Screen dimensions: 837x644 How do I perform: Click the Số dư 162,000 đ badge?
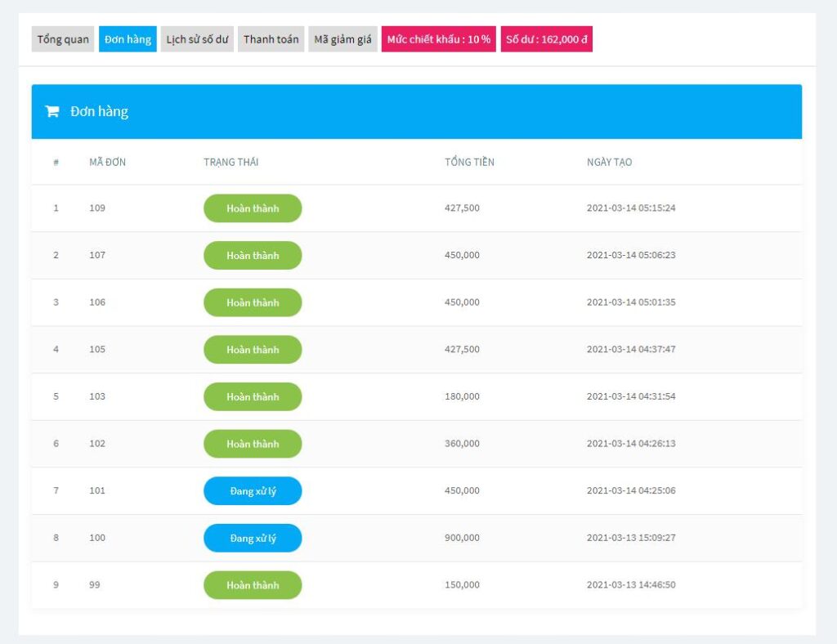coord(546,39)
